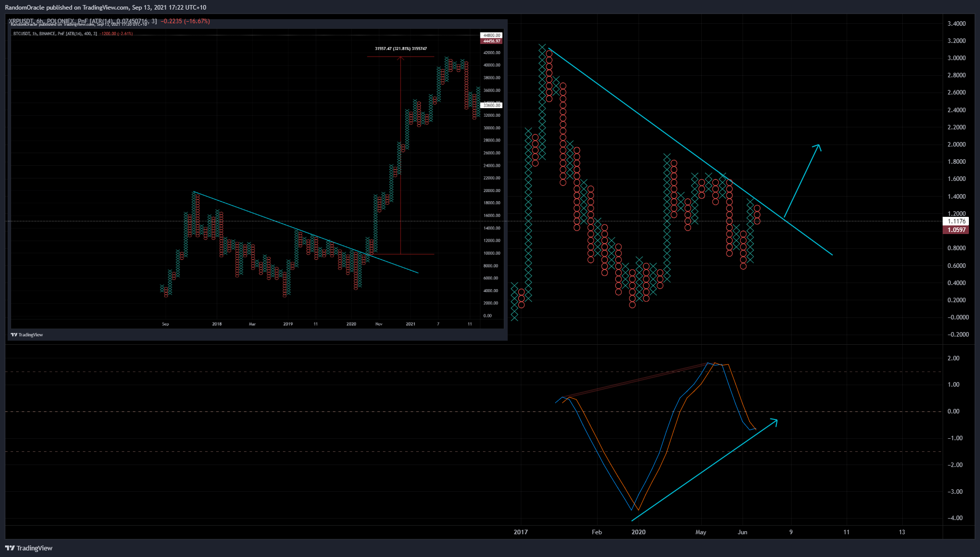980x557 pixels.
Task: Click the TradingView logo at bottom-left footer
Action: (x=29, y=548)
